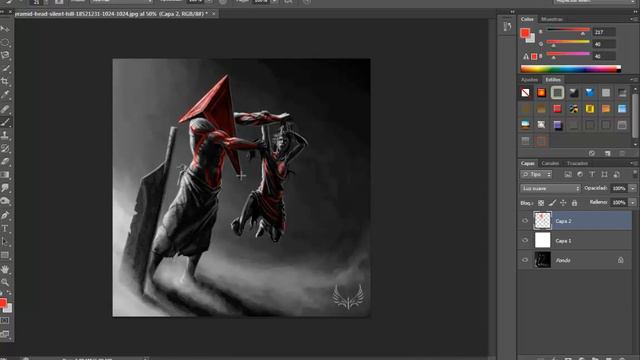Filter layers by shape layers icon
640x360 pixels.
[604, 174]
